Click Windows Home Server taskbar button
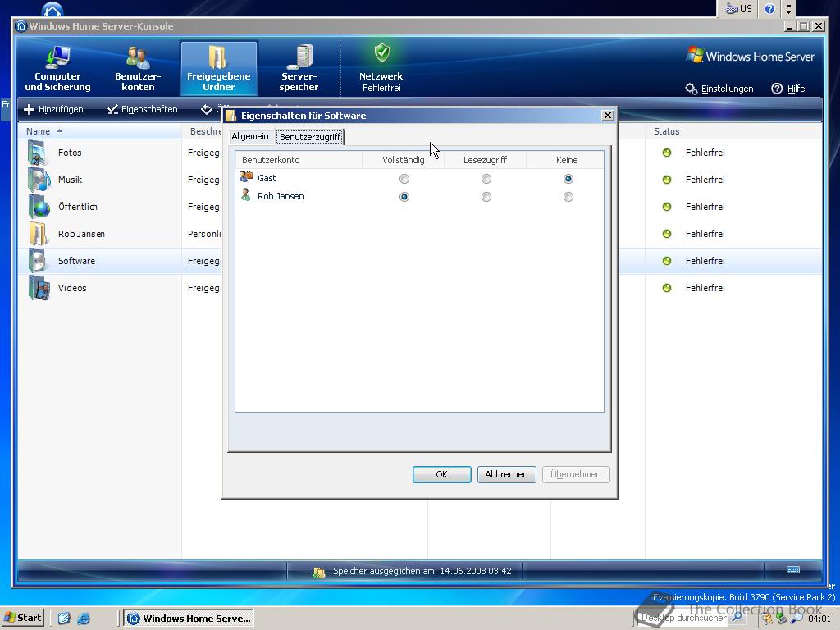 (188, 619)
